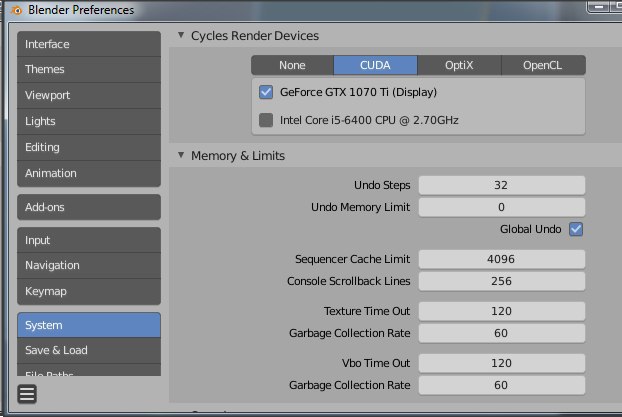Image resolution: width=622 pixels, height=417 pixels.
Task: Click the 'Global Undo' label text
Action: click(x=530, y=229)
